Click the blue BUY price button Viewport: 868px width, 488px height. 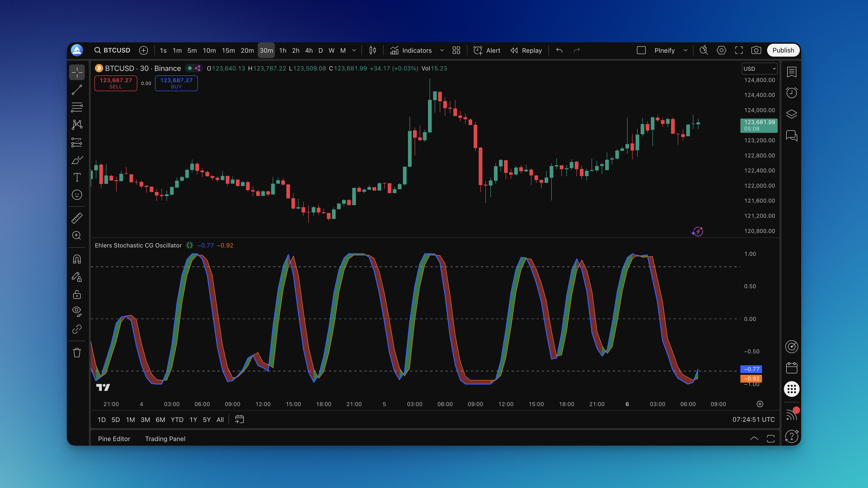(x=176, y=83)
